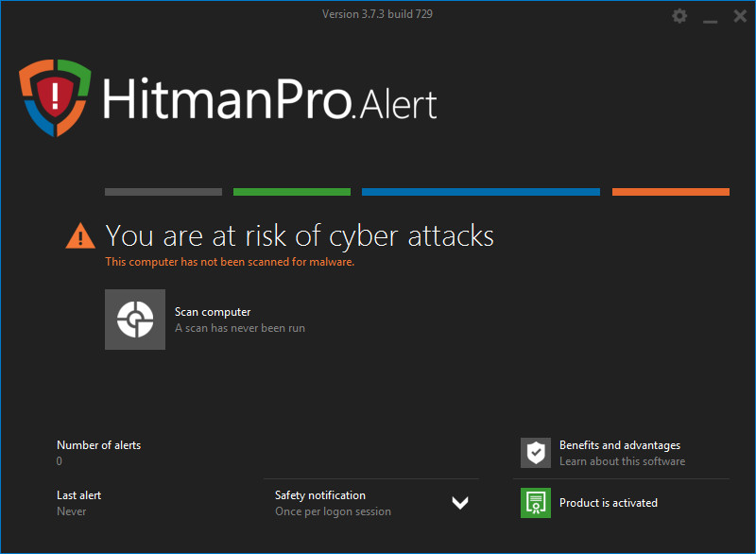
Task: Close the HitmanPro.Alert window
Action: [740, 16]
